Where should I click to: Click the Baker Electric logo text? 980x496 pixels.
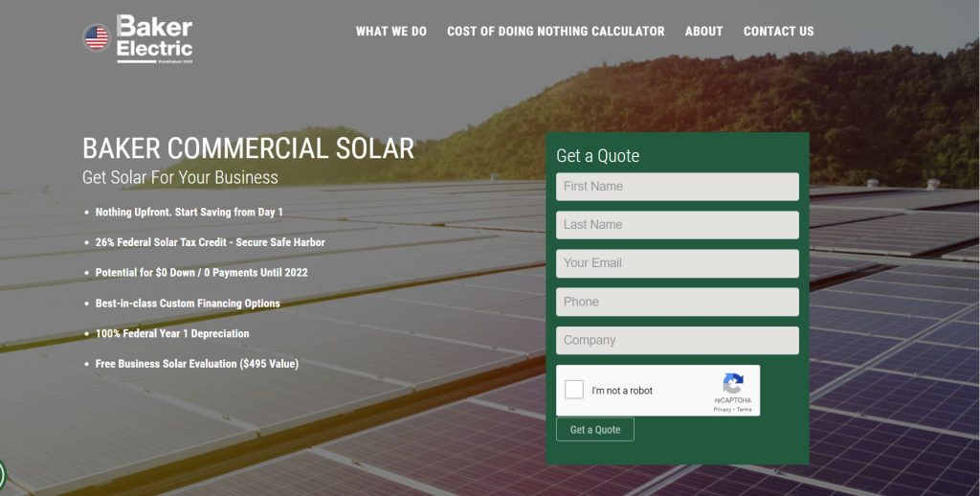point(154,38)
